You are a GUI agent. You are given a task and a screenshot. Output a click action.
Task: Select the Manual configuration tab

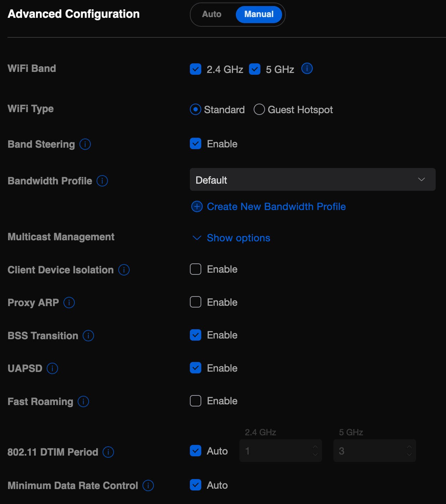(x=259, y=14)
